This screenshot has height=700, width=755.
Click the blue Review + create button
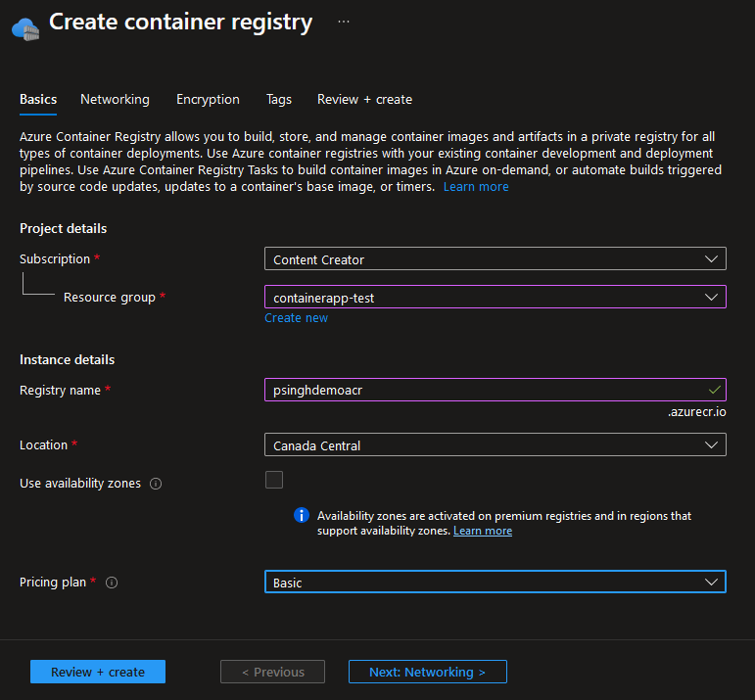coord(98,672)
